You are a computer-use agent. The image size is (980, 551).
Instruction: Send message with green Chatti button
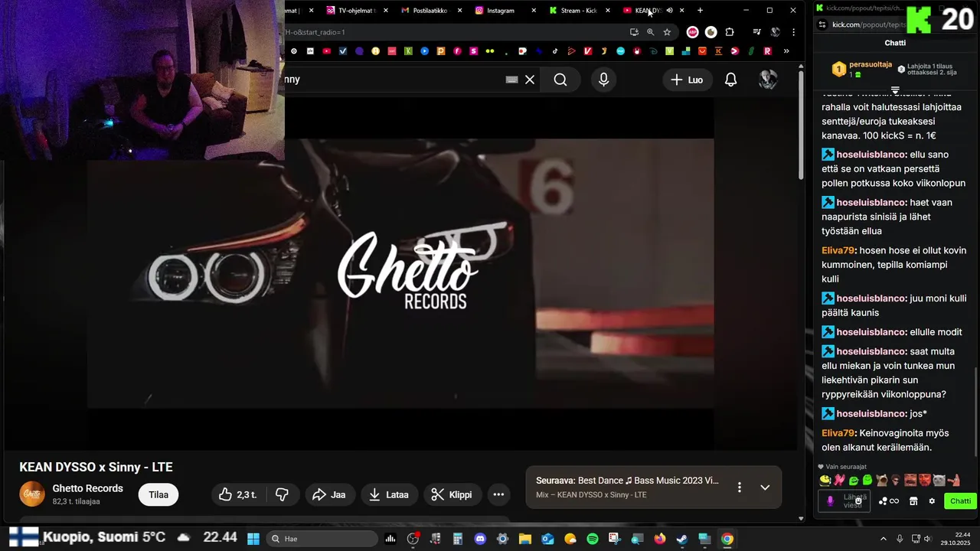click(x=960, y=501)
